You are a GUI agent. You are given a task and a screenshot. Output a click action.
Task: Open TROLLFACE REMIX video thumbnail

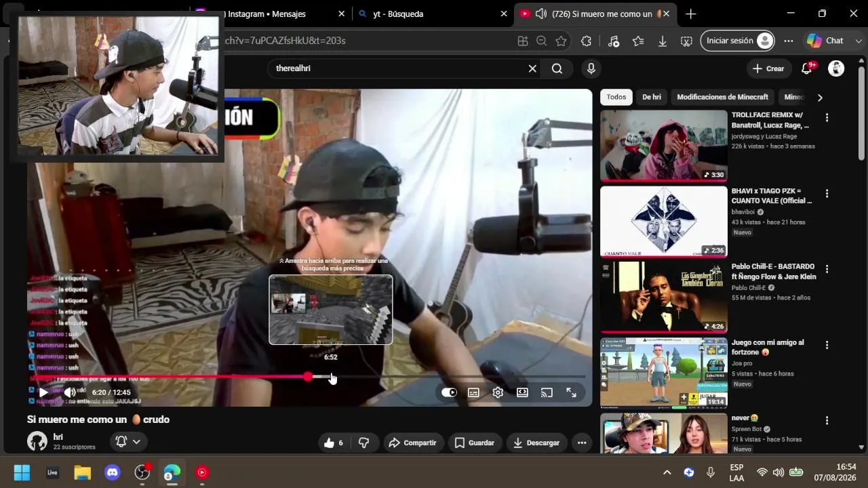point(664,146)
